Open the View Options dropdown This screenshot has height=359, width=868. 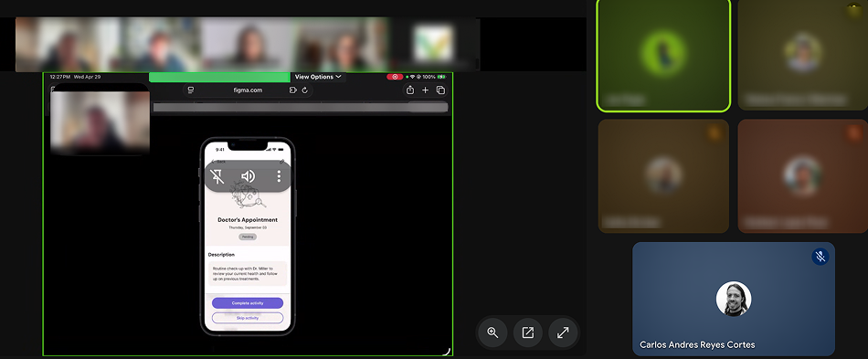click(x=318, y=77)
